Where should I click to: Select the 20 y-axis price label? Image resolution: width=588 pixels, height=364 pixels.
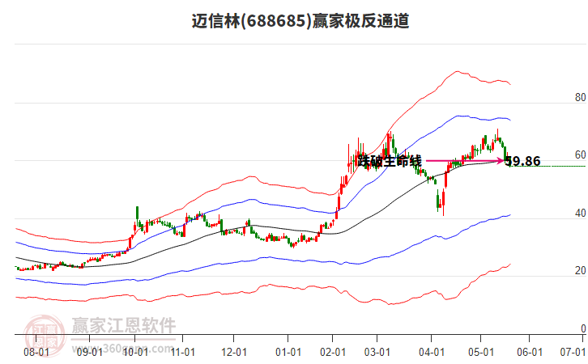580,271
